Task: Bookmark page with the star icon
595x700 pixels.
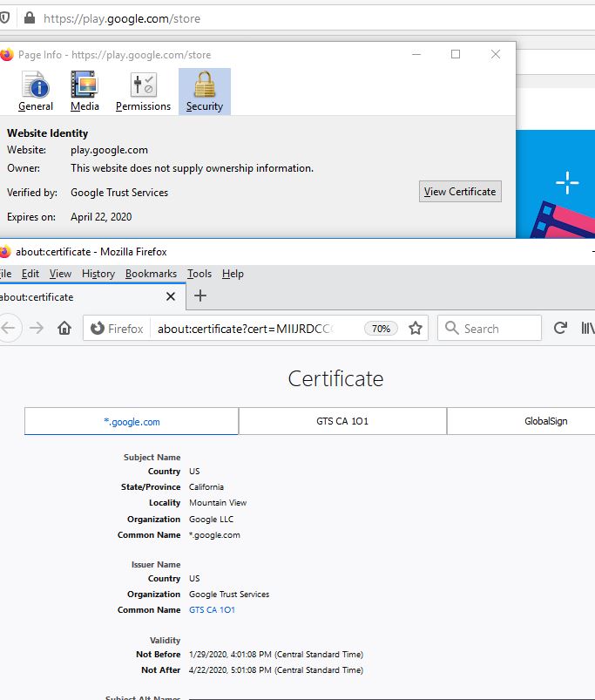Action: [416, 329]
